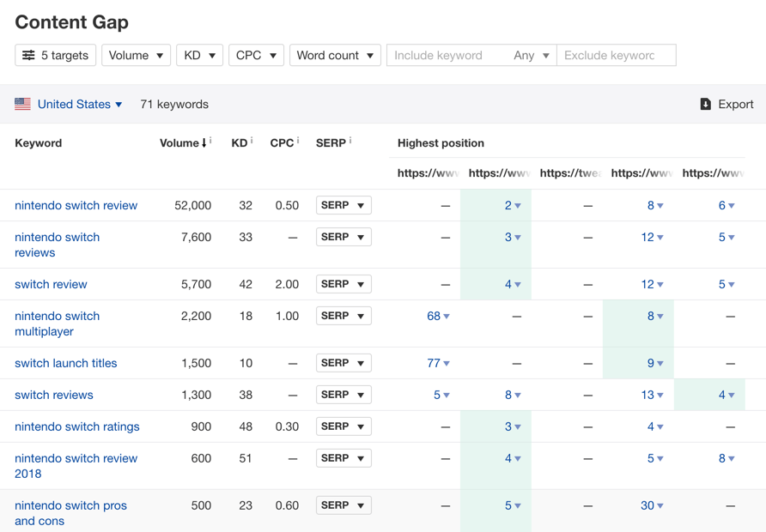Open keyword 'switch reviews'

54,395
